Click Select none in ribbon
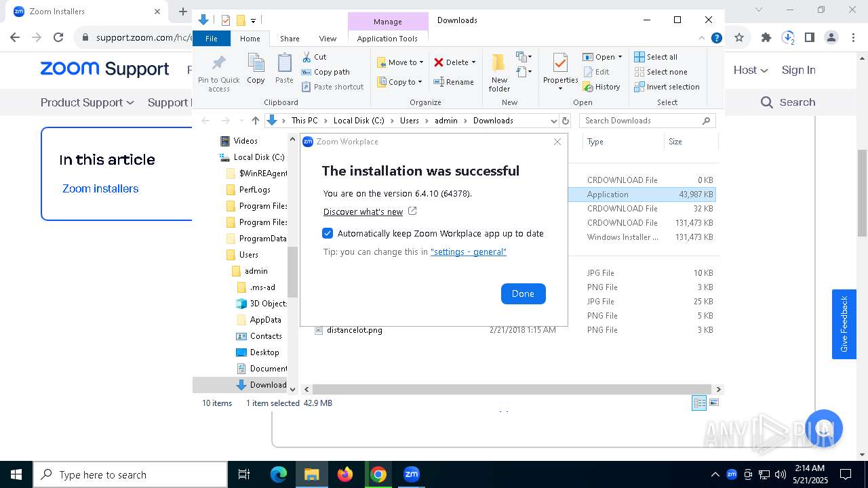The image size is (868, 488). click(x=660, y=72)
